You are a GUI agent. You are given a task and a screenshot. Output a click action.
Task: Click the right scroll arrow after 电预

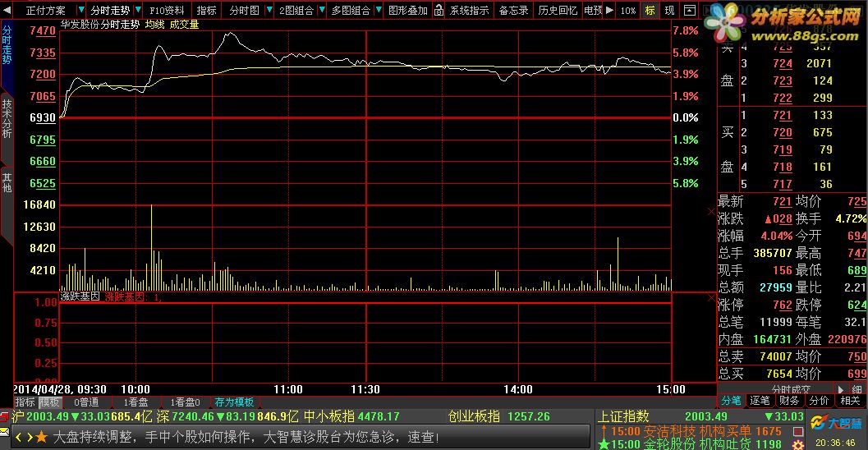click(609, 10)
